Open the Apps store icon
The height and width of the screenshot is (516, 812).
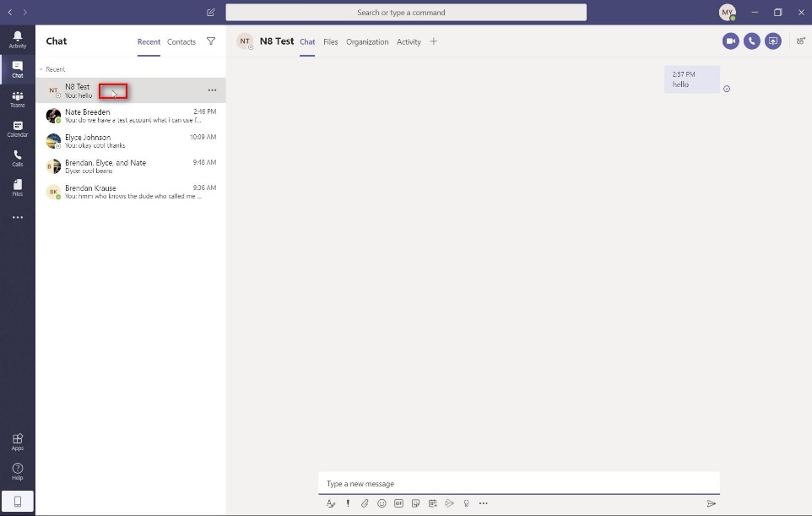pos(18,442)
